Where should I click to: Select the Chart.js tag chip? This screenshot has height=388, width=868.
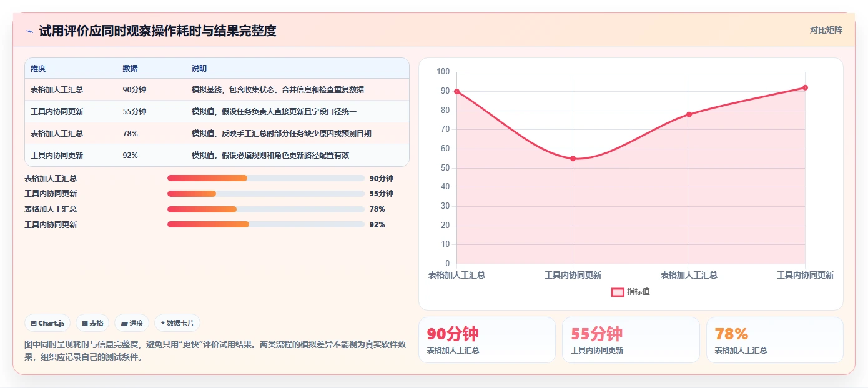point(48,323)
